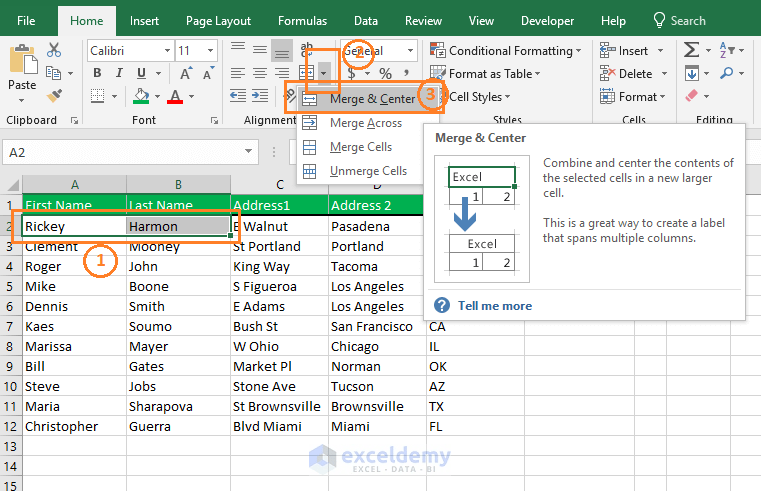Viewport: 761px width, 491px height.
Task: Toggle Bold formatting
Action: (x=97, y=73)
